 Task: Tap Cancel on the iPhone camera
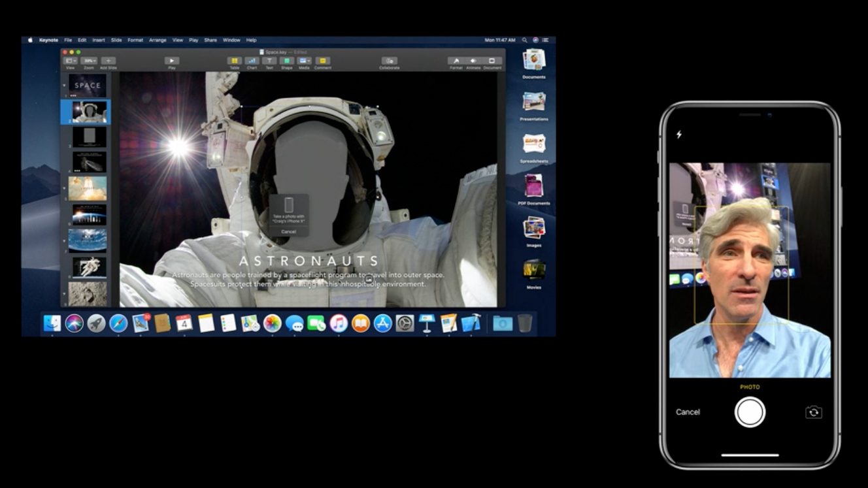tap(688, 412)
